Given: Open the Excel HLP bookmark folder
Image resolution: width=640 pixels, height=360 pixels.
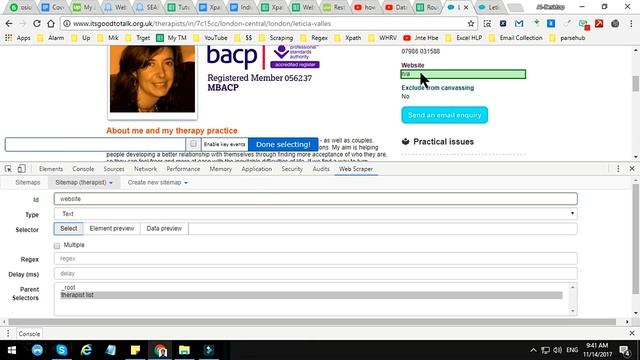Looking at the screenshot, I should click(x=464, y=38).
